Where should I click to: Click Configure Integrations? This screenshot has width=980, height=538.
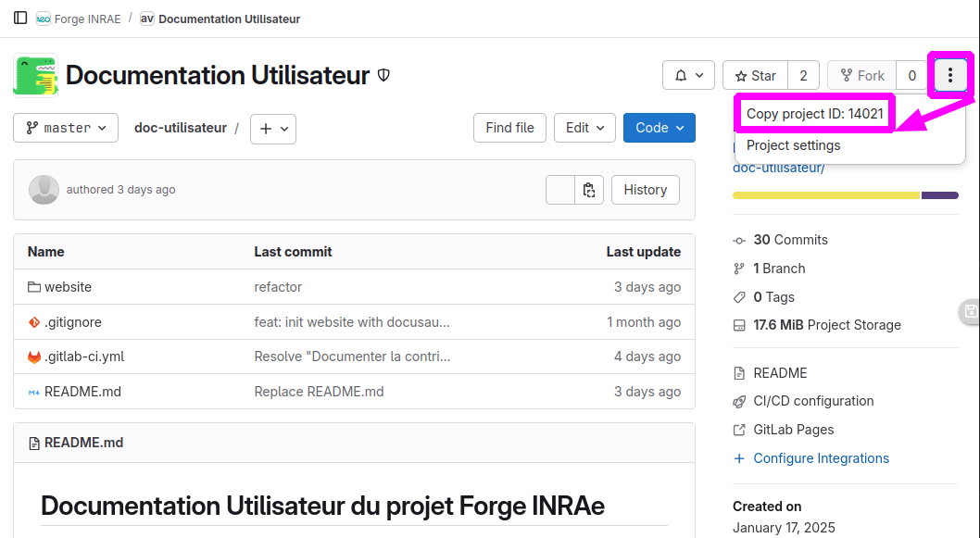(x=821, y=458)
